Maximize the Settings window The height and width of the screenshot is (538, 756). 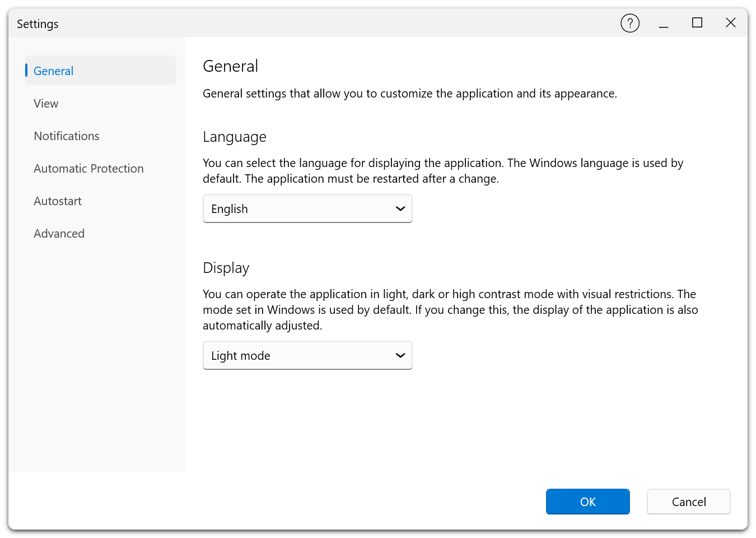[x=697, y=23]
